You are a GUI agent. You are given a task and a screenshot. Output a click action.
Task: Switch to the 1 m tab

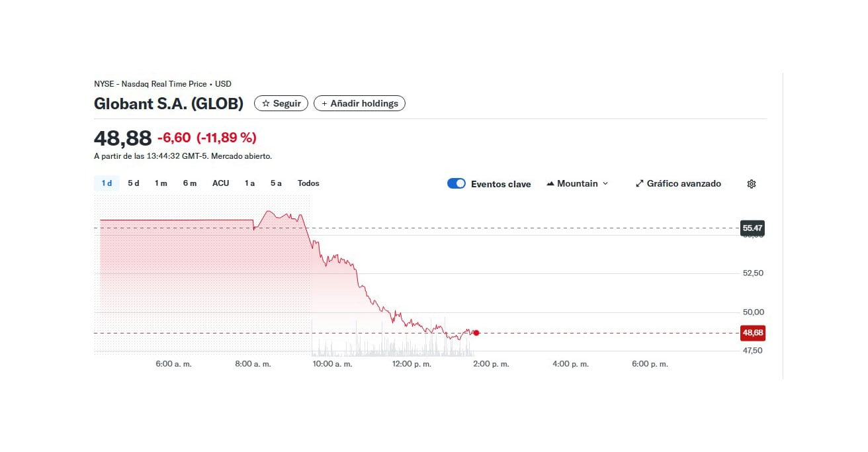click(x=161, y=183)
